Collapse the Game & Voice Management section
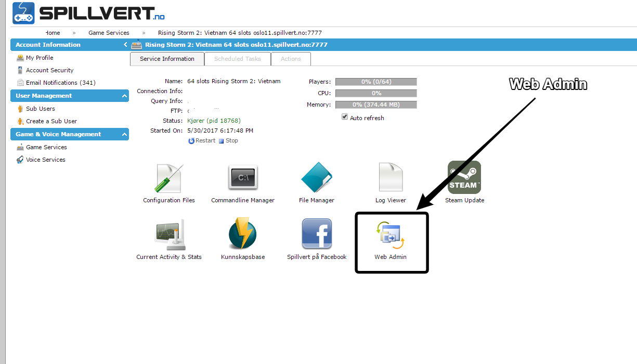The image size is (637, 364). point(125,134)
